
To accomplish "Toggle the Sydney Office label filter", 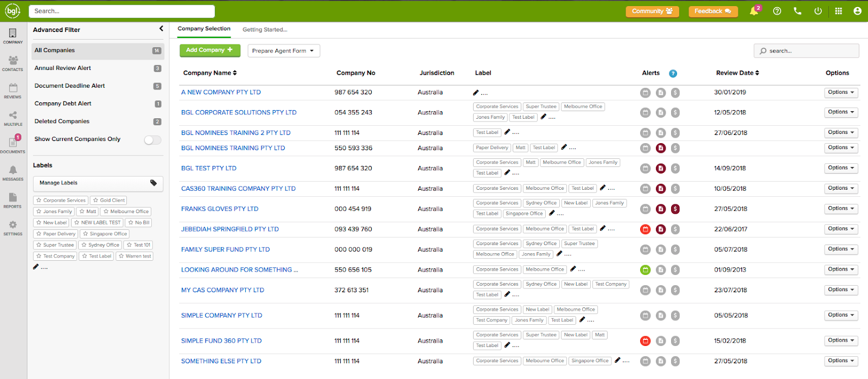I will [100, 245].
